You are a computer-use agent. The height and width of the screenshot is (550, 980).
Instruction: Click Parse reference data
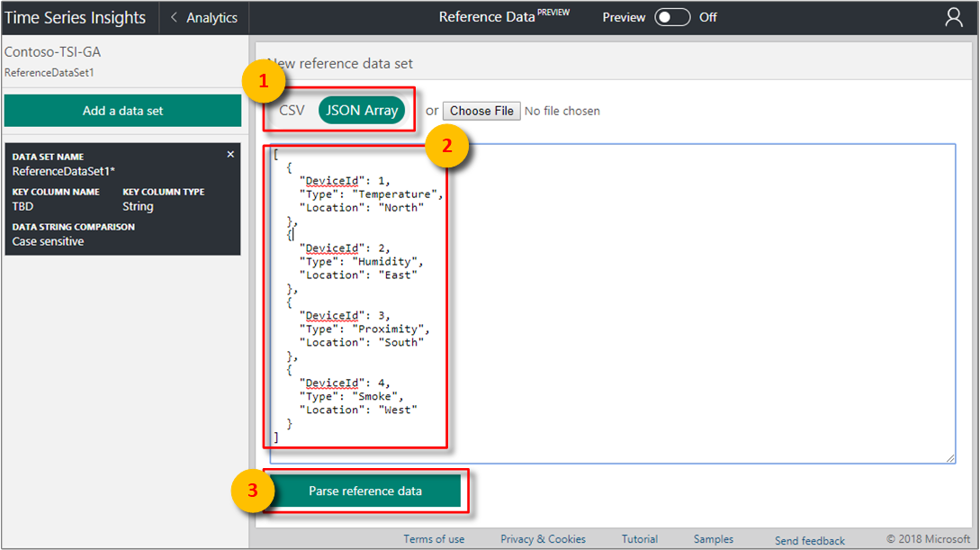coord(364,491)
